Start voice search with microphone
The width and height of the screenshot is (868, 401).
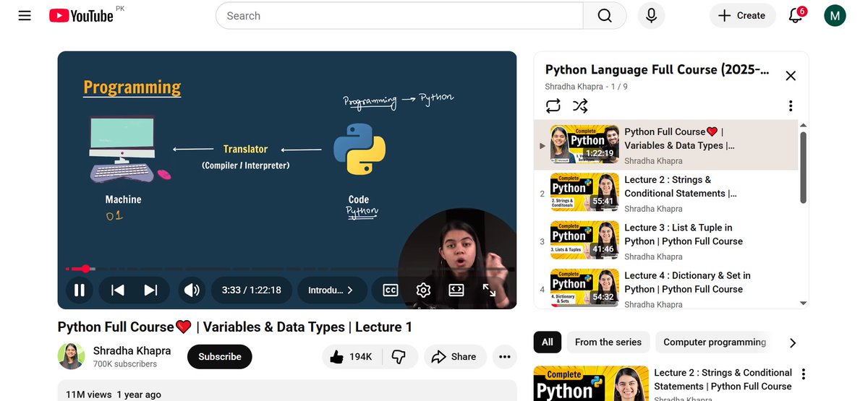coord(651,16)
